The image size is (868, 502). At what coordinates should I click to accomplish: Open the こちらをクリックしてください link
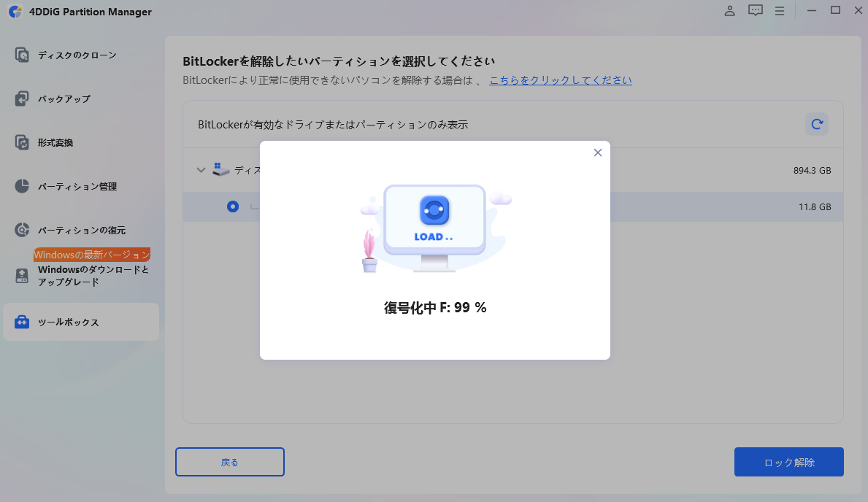tap(559, 80)
